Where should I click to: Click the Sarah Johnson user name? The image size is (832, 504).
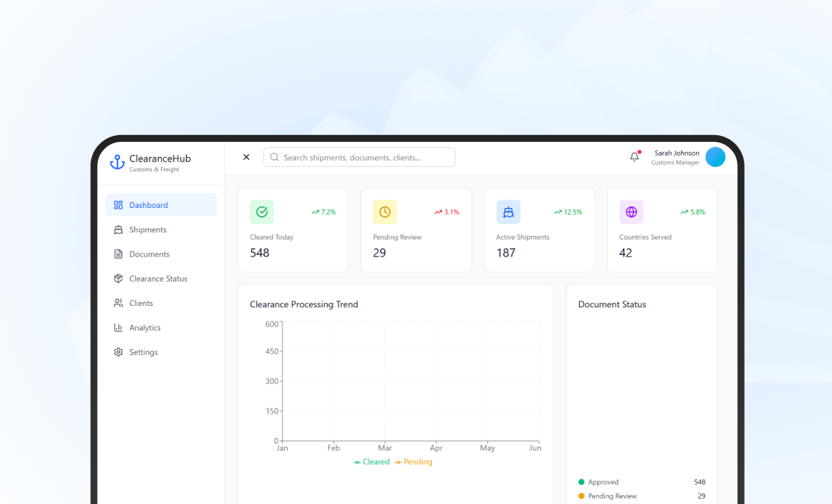[x=676, y=153]
